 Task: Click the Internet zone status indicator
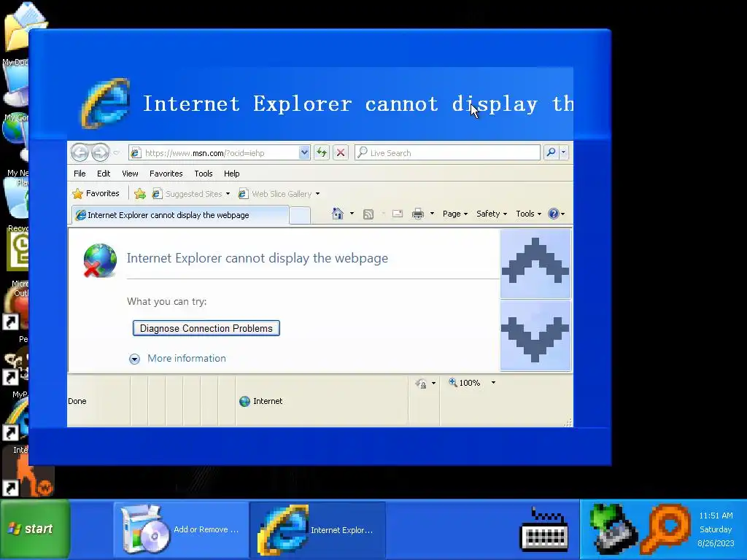click(x=260, y=401)
